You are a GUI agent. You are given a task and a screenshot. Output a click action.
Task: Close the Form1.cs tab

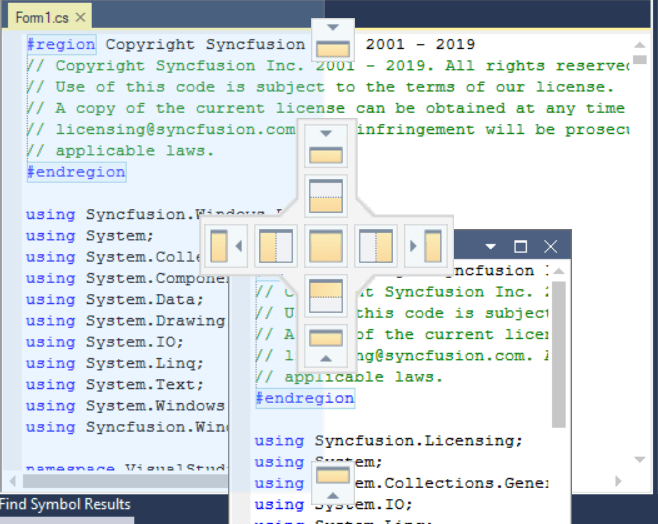tap(80, 18)
